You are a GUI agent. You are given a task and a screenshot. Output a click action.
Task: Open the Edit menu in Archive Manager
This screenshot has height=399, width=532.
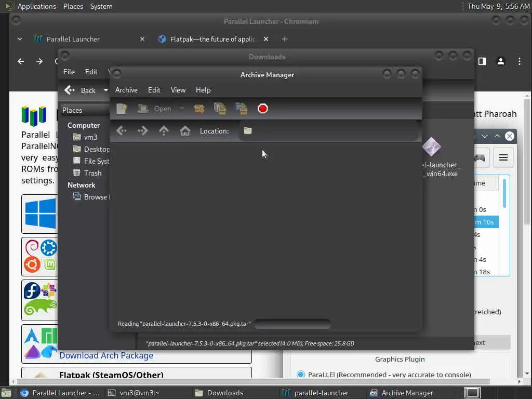pos(154,90)
